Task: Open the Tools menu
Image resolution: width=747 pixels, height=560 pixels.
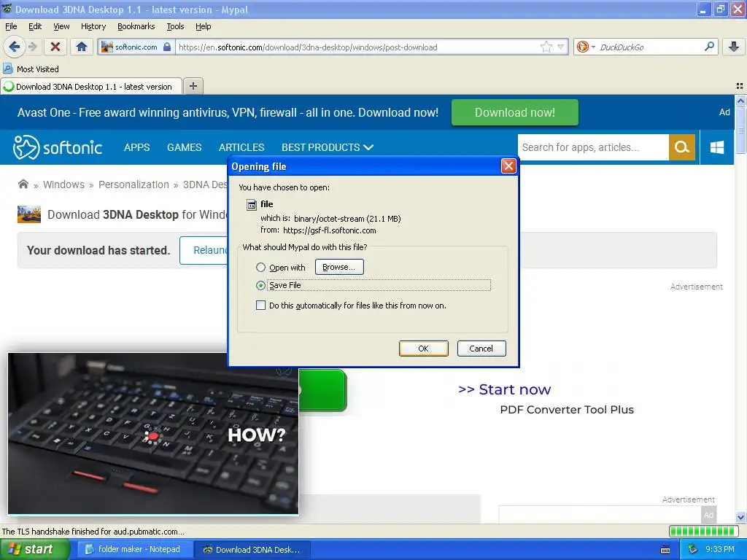Action: [x=175, y=26]
